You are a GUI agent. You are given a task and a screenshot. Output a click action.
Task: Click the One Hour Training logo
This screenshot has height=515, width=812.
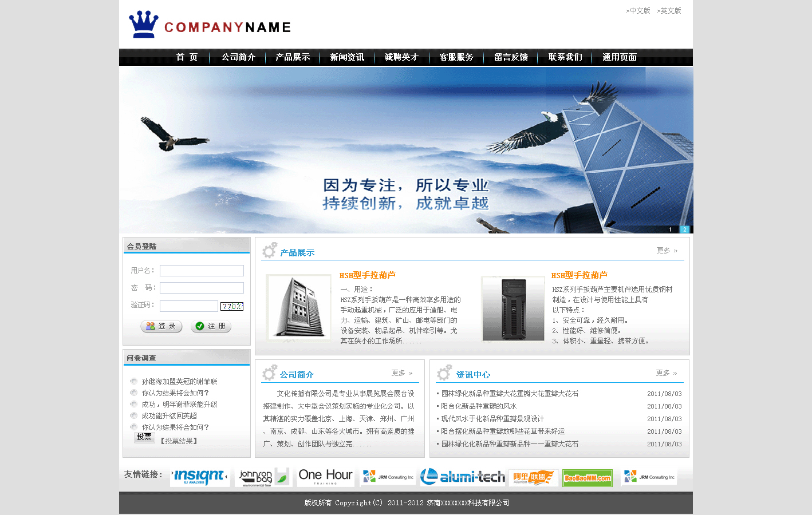click(x=325, y=476)
